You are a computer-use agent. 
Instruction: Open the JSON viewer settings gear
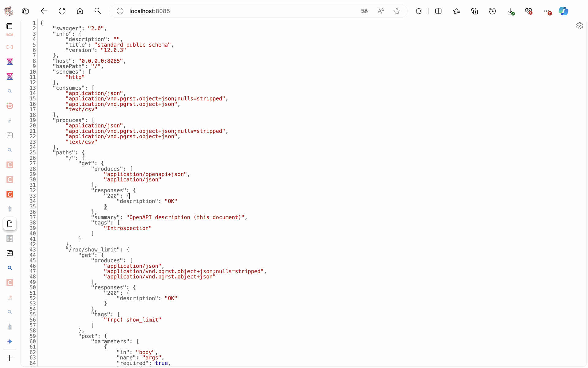[x=579, y=26]
